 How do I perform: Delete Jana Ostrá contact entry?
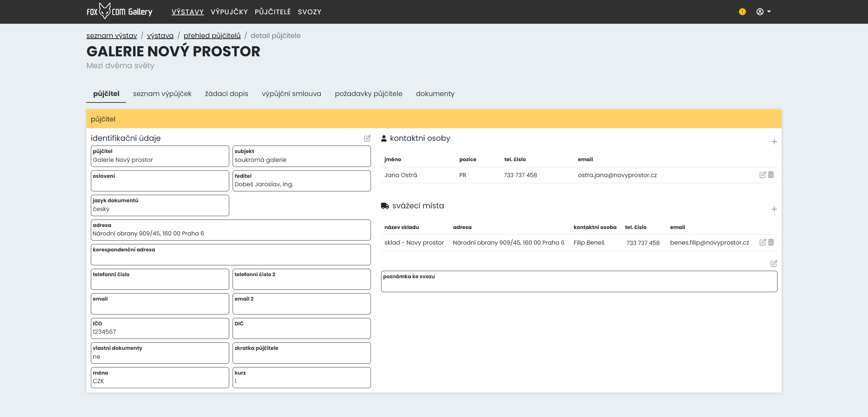(x=771, y=175)
